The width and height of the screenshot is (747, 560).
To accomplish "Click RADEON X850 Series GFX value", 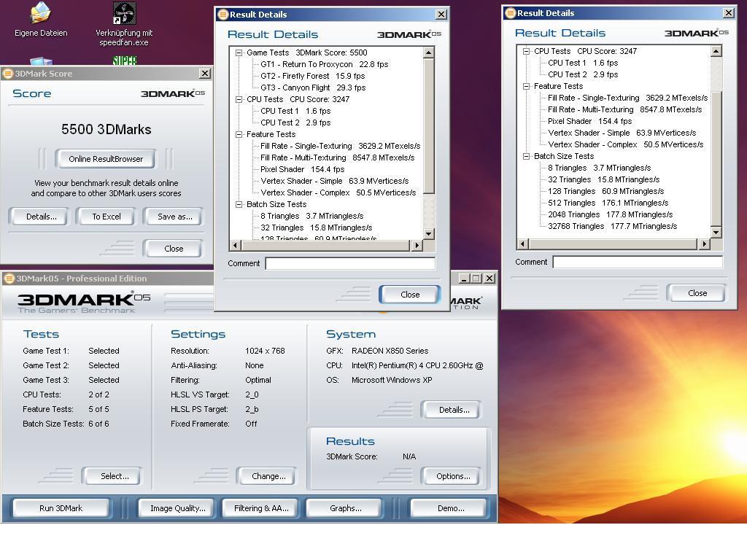I will coord(390,351).
